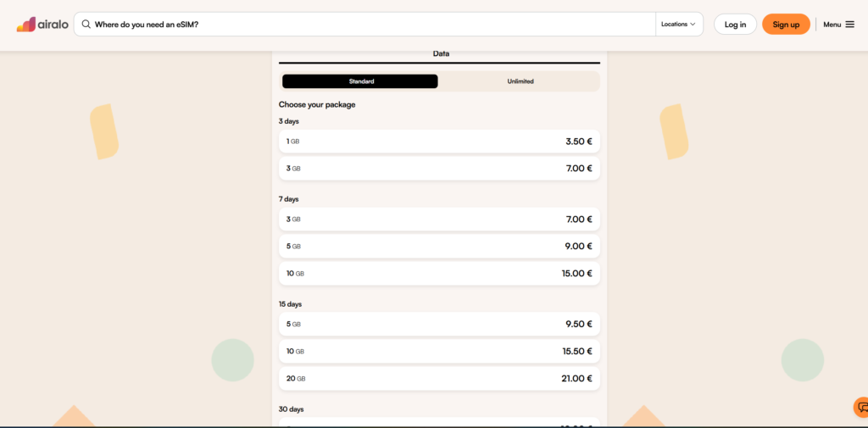Click the Sign up button
This screenshot has width=868, height=428.
click(786, 25)
